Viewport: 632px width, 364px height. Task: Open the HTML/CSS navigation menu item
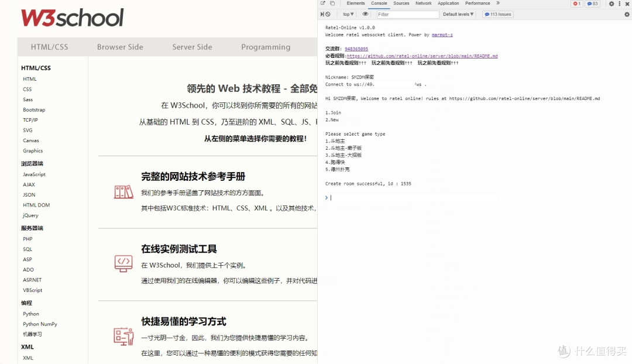click(x=49, y=47)
